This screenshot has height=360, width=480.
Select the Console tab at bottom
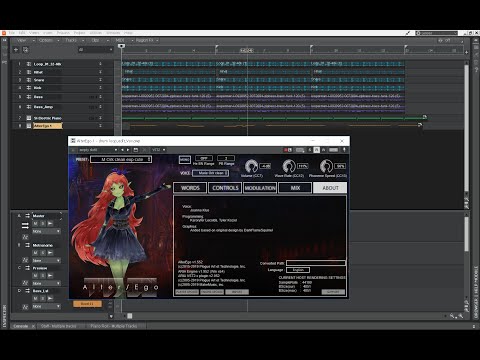[x=23, y=326]
